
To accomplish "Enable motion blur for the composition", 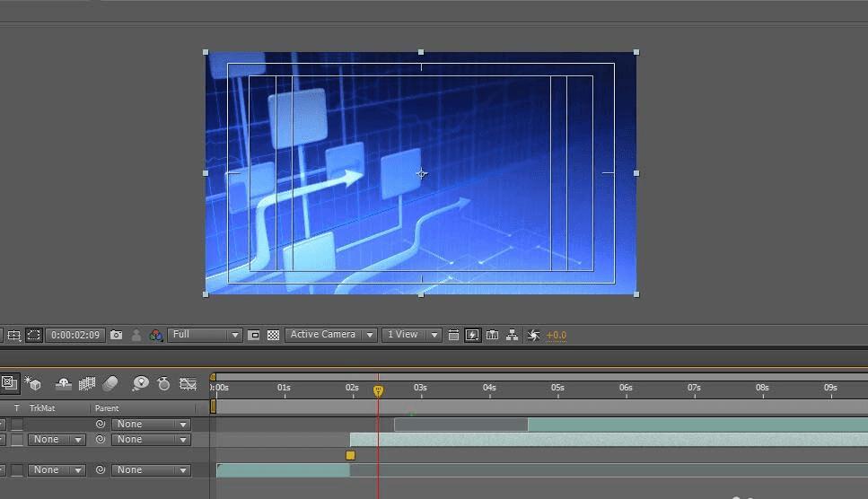I will coord(110,384).
